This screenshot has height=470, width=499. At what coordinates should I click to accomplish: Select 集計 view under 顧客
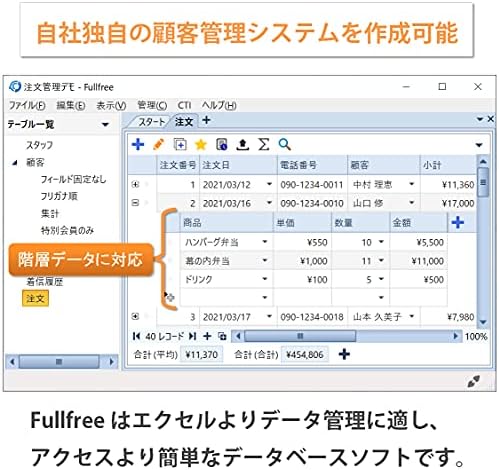coord(50,213)
